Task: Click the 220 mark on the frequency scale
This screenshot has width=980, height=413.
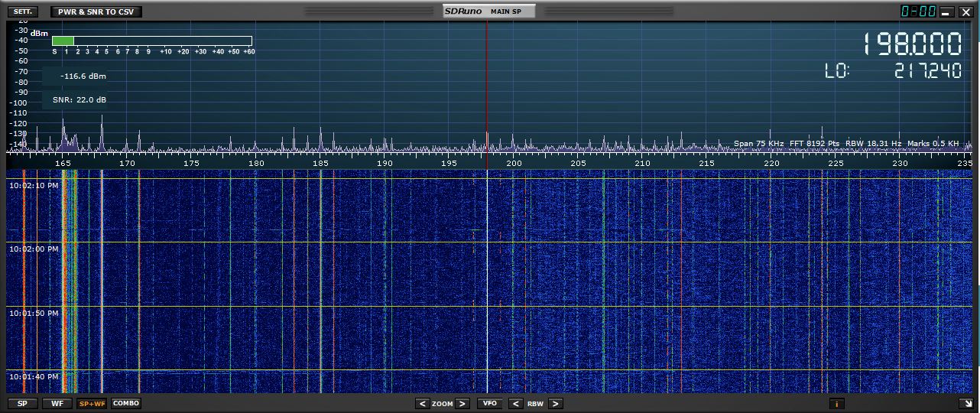Action: 772,163
